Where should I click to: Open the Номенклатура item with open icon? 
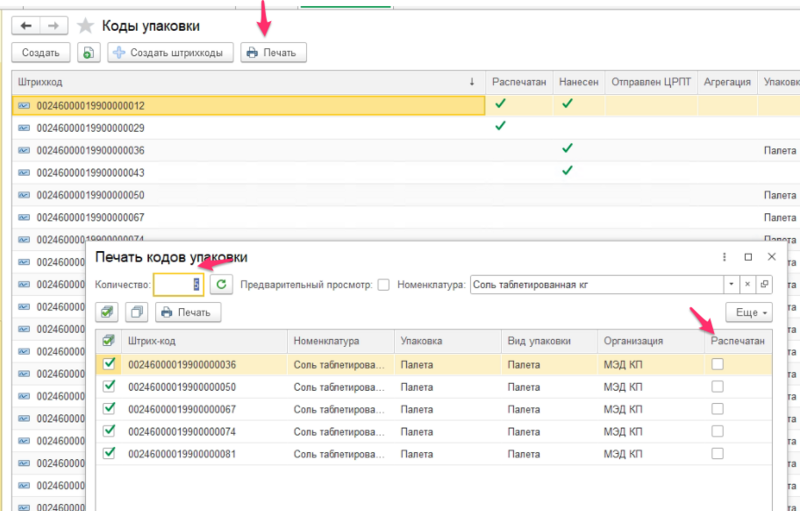click(764, 285)
